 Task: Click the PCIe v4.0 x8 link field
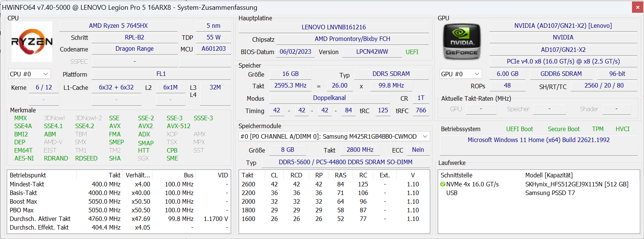[x=563, y=61]
